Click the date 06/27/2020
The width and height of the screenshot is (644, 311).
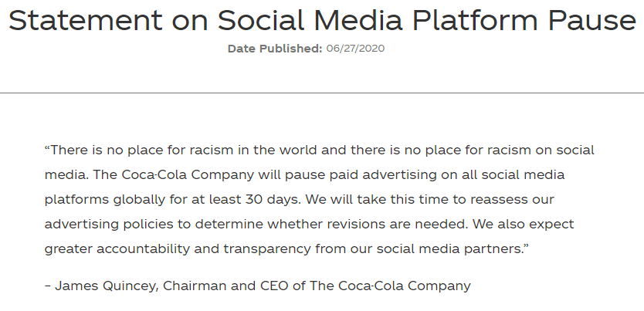[355, 49]
